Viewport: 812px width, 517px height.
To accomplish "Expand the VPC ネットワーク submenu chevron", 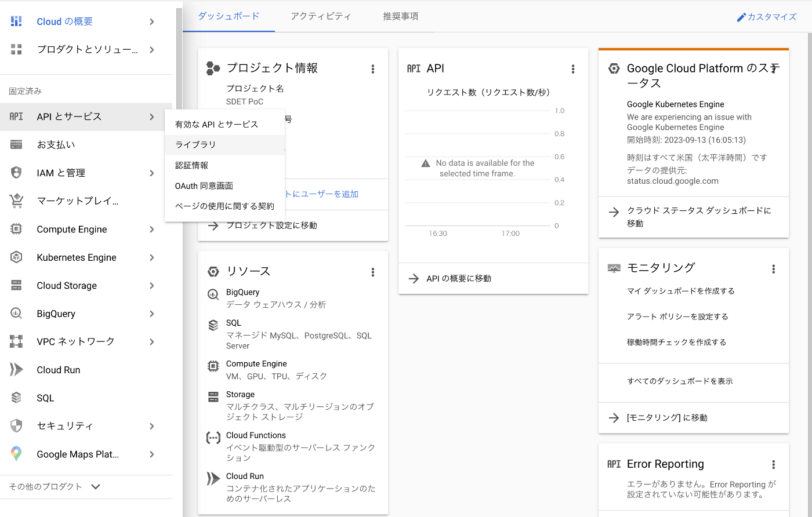I will [152, 342].
